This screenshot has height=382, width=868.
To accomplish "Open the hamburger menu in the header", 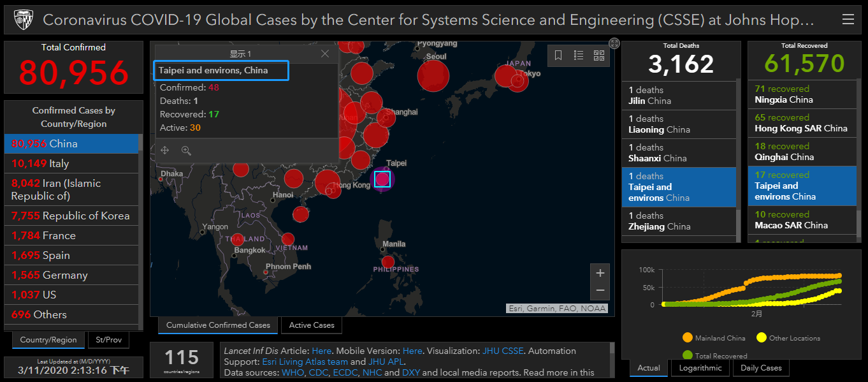I will point(848,20).
